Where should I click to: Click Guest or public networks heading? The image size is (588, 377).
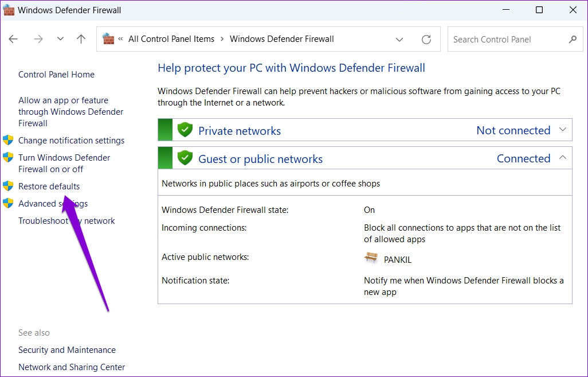(x=260, y=159)
